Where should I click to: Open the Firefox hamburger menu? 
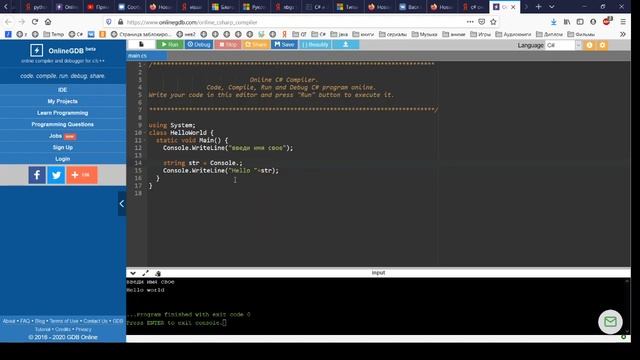(x=623, y=22)
